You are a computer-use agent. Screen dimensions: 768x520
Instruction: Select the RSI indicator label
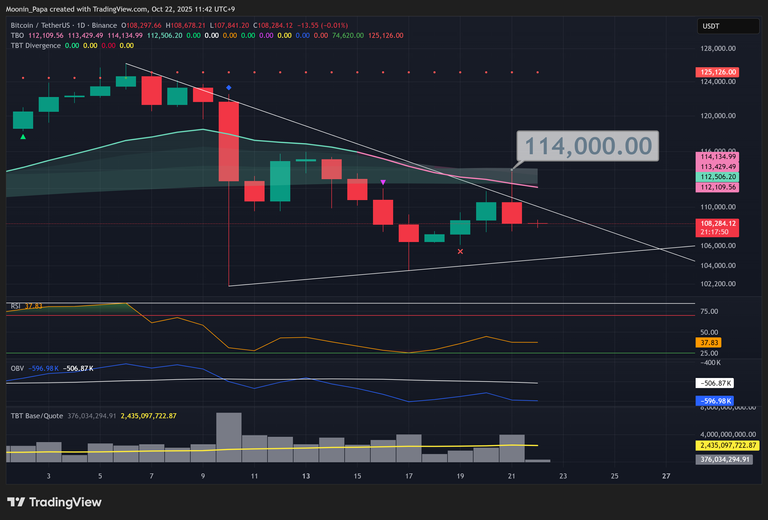pyautogui.click(x=16, y=307)
